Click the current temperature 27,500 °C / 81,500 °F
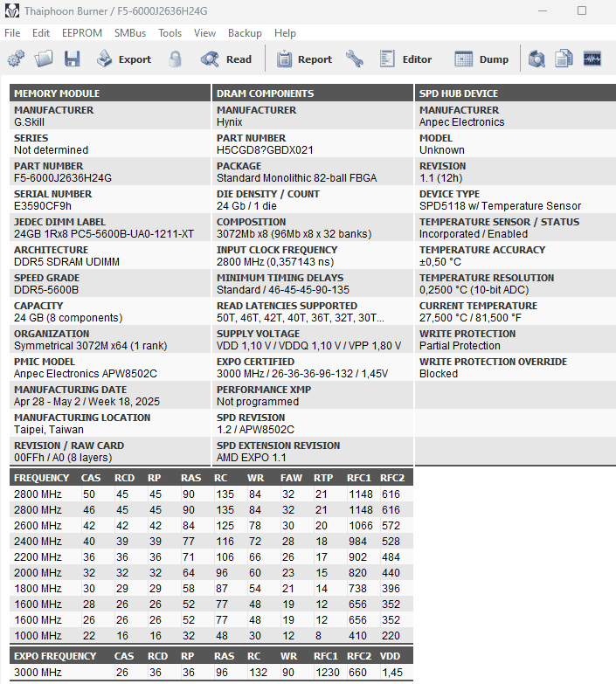The height and width of the screenshot is (684, 616). click(470, 318)
